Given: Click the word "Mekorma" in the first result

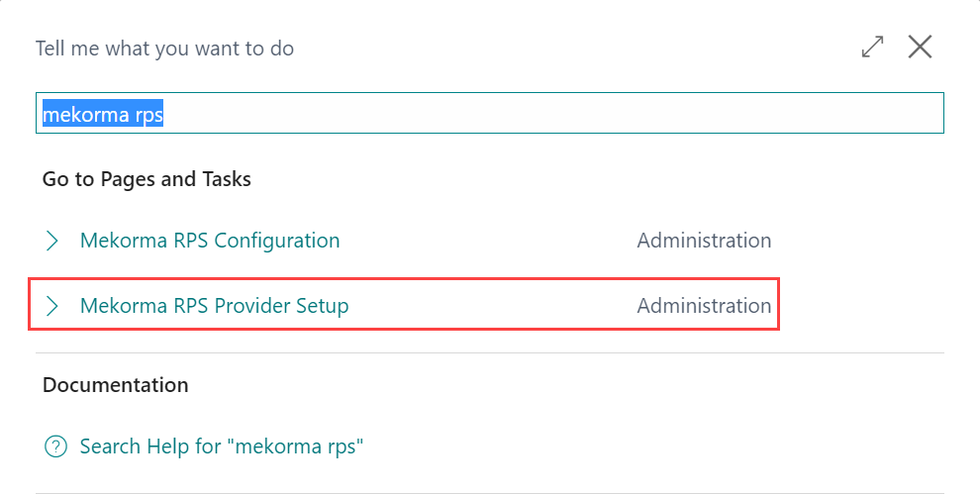Looking at the screenshot, I should pos(121,241).
